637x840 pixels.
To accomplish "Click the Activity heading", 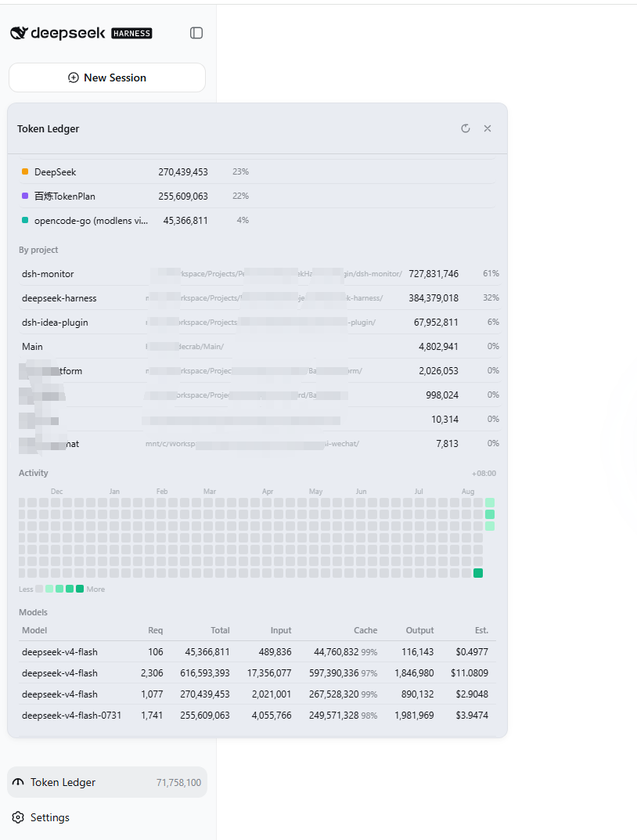I will click(x=33, y=473).
